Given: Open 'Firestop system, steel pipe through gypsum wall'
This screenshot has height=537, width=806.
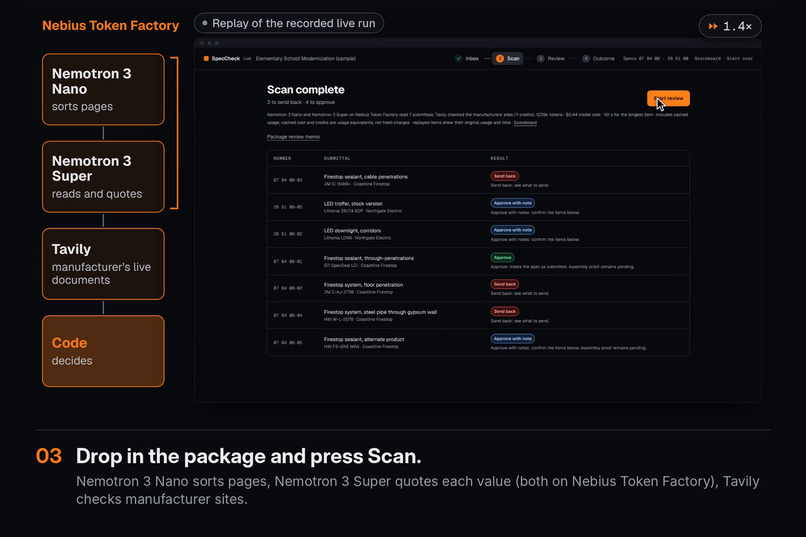Looking at the screenshot, I should (380, 312).
